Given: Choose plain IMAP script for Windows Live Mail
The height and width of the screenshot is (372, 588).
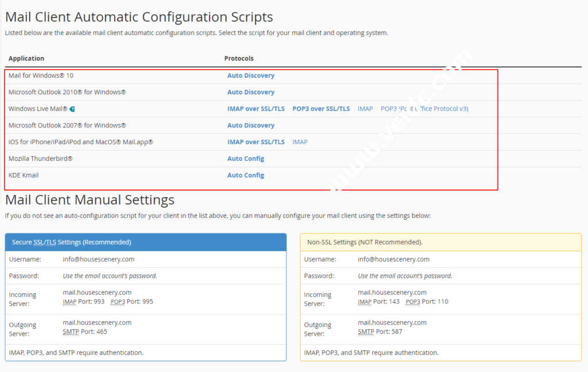Looking at the screenshot, I should click(x=365, y=109).
